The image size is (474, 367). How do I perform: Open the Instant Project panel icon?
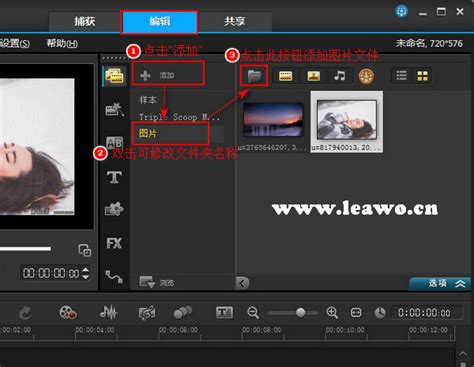114,109
